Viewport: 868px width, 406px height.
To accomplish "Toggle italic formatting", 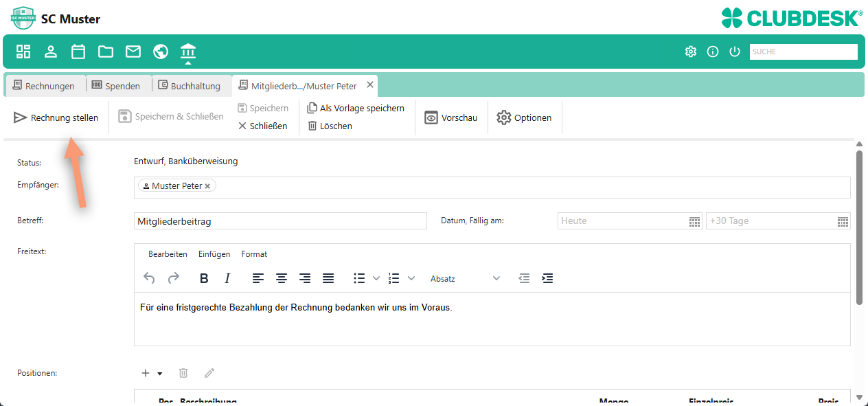I will (x=227, y=278).
